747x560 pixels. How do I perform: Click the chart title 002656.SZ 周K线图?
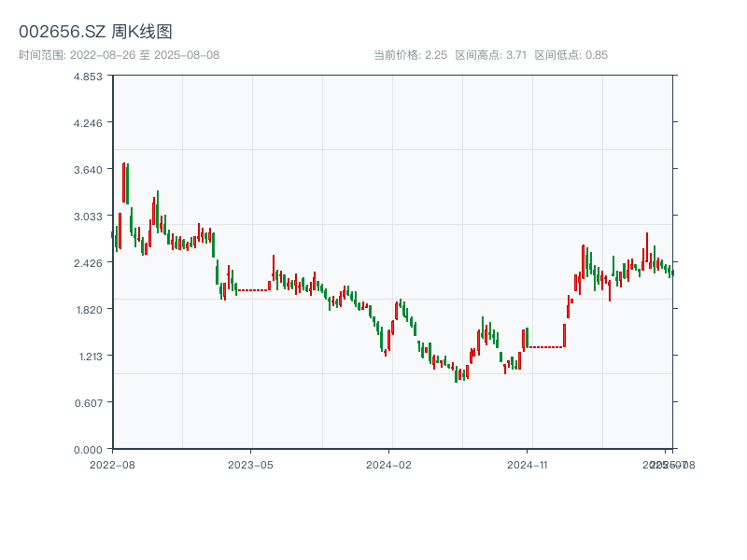point(95,33)
